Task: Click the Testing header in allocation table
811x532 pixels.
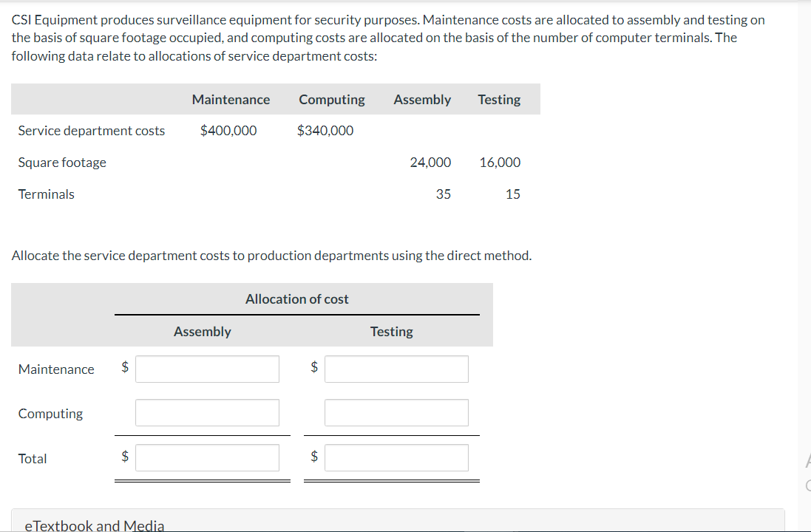Action: tap(392, 332)
